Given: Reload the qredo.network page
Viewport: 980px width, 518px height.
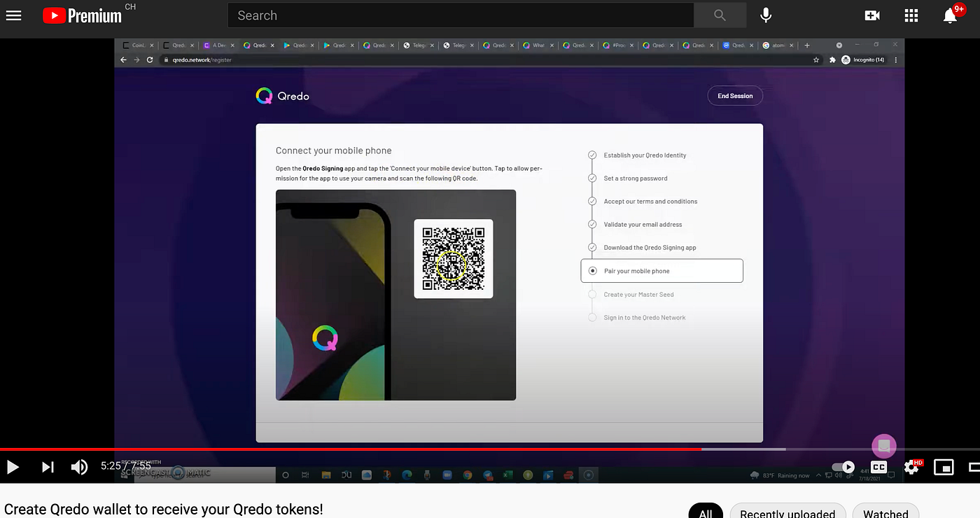Looking at the screenshot, I should 150,60.
